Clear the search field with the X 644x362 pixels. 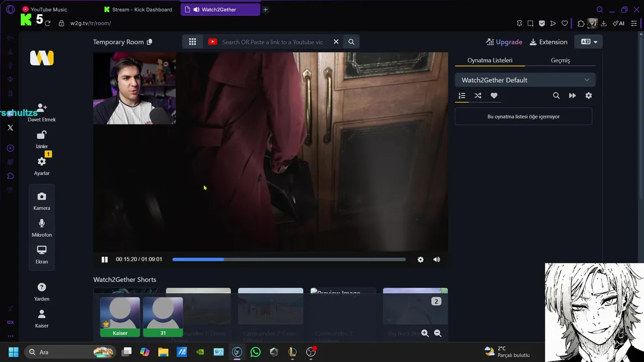coord(336,42)
